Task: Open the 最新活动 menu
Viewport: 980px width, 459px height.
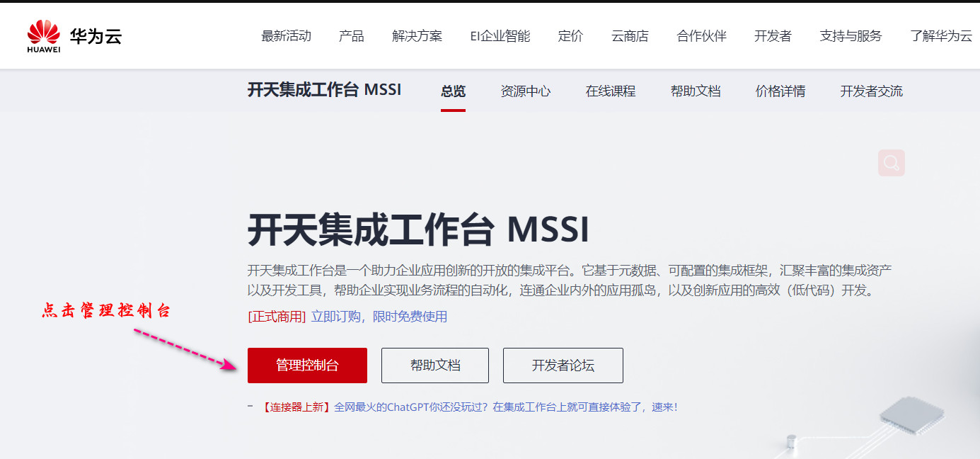Action: pyautogui.click(x=286, y=36)
